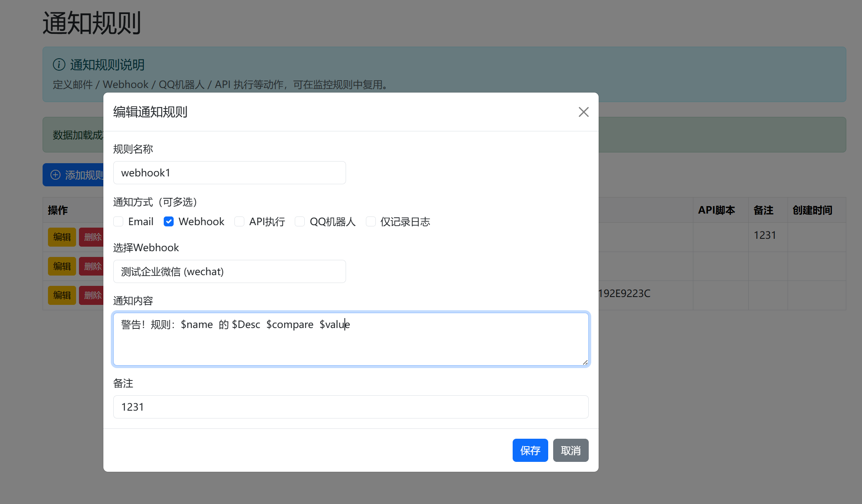Click the 备注 field containing 1231
Screen dimensions: 862x504
(x=351, y=407)
